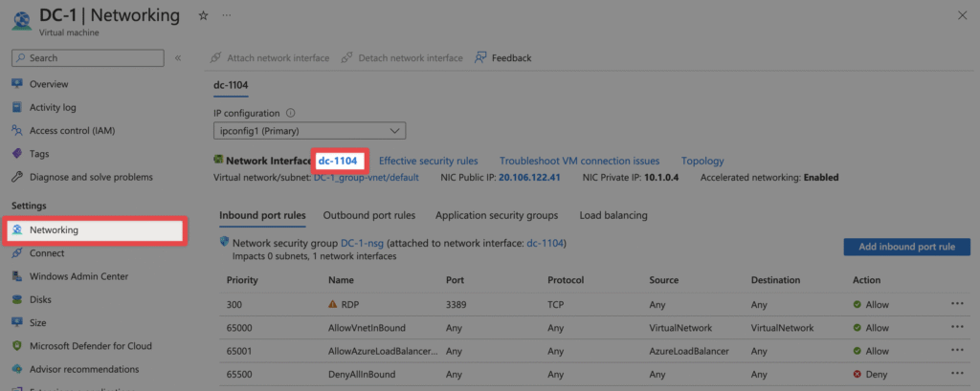Click the Effective security rules link
The height and width of the screenshot is (391, 980).
tap(428, 161)
